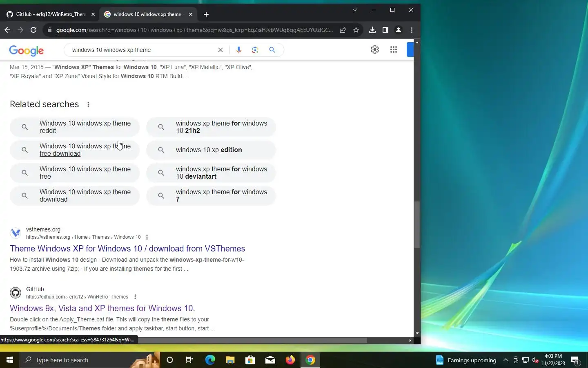Image resolution: width=588 pixels, height=368 pixels.
Task: Show hidden system tray icons
Action: tap(506, 360)
